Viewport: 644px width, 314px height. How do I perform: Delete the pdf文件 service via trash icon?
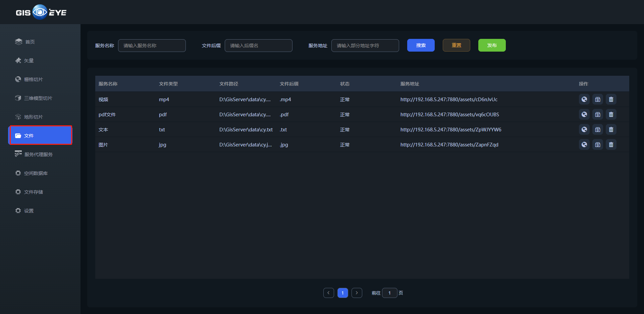pyautogui.click(x=611, y=114)
